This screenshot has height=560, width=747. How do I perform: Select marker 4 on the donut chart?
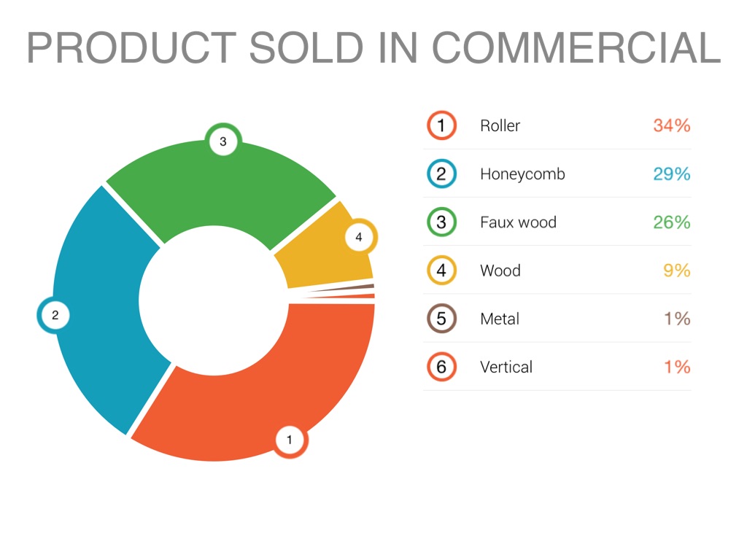point(358,237)
